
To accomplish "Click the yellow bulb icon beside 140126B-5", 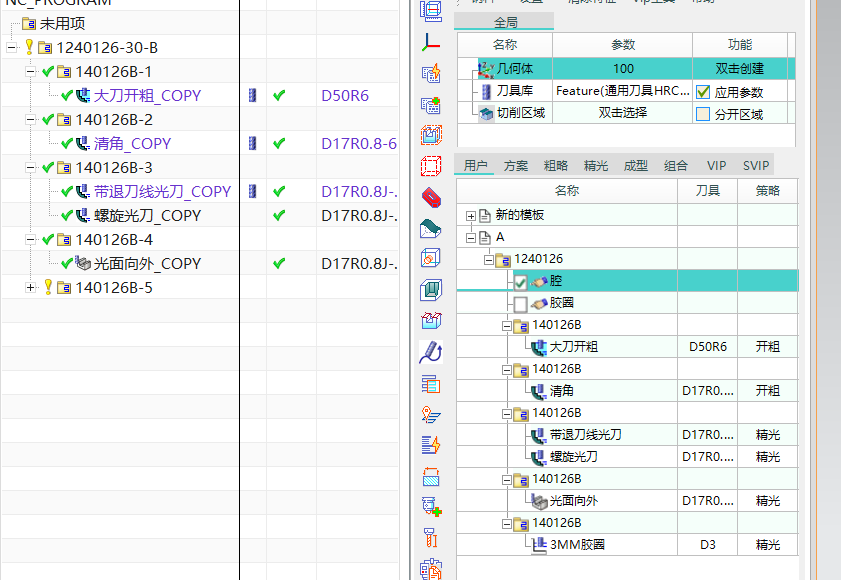I will coord(48,287).
